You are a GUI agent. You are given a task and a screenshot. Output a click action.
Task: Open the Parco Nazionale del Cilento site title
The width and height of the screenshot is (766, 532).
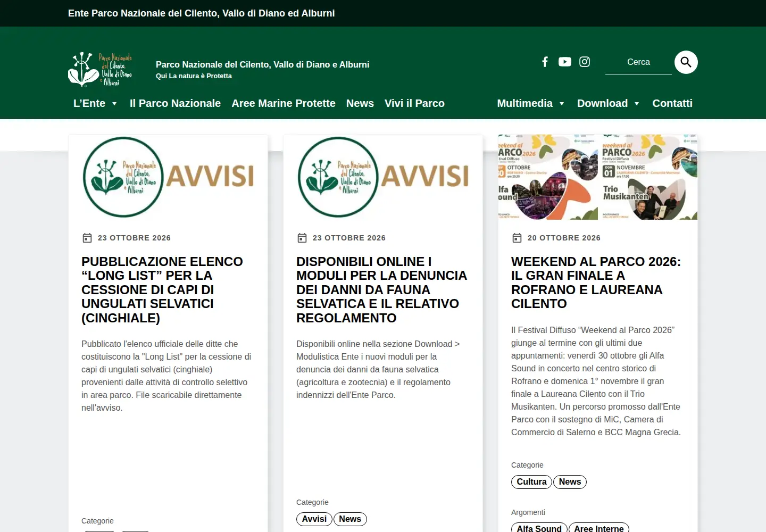click(x=262, y=64)
